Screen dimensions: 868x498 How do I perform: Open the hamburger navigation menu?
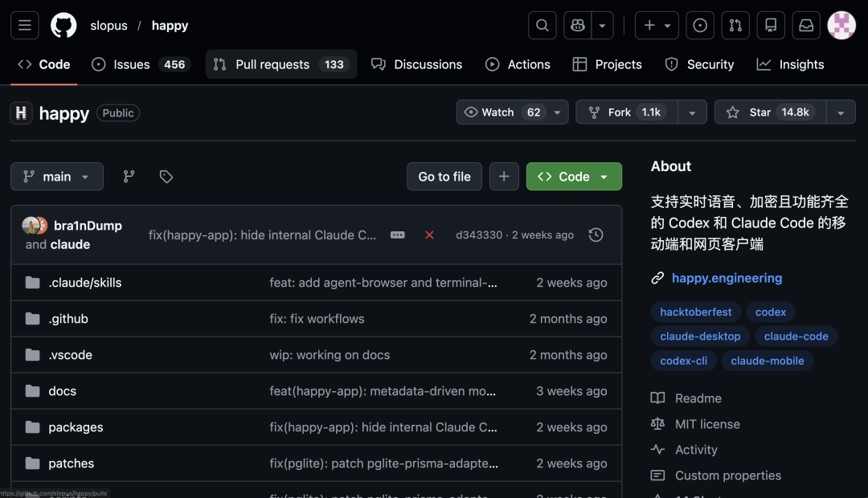(25, 26)
